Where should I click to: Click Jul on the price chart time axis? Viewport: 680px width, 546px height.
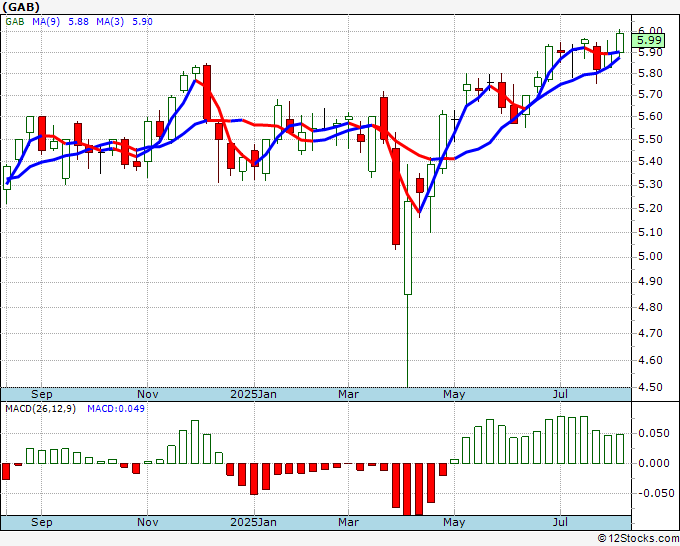pos(560,394)
